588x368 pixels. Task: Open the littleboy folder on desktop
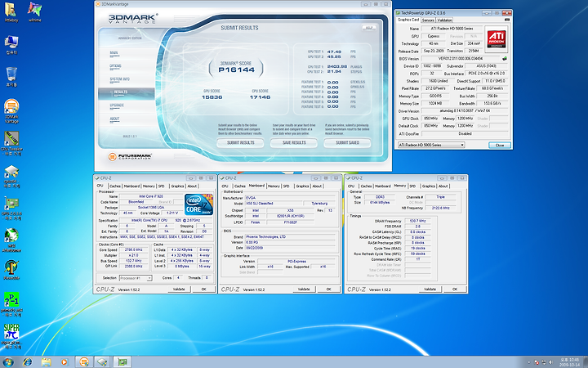pos(11,12)
